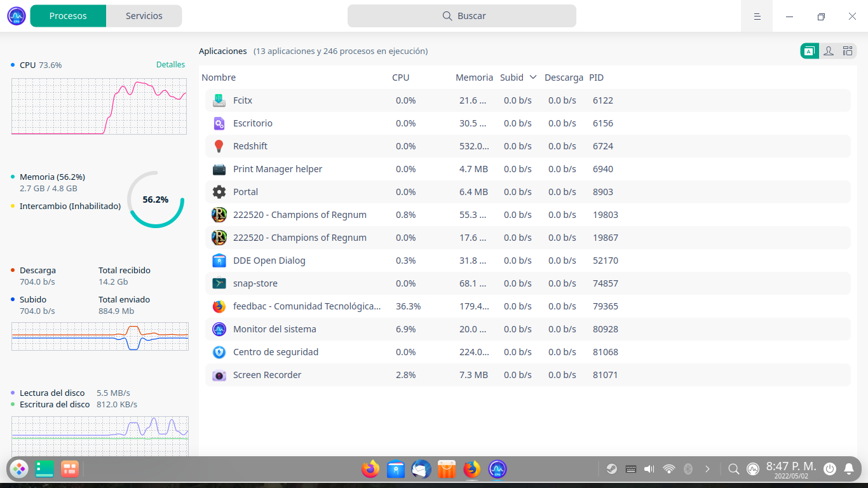868x488 pixels.
Task: Open the hamburger main menu
Action: pyautogui.click(x=757, y=17)
